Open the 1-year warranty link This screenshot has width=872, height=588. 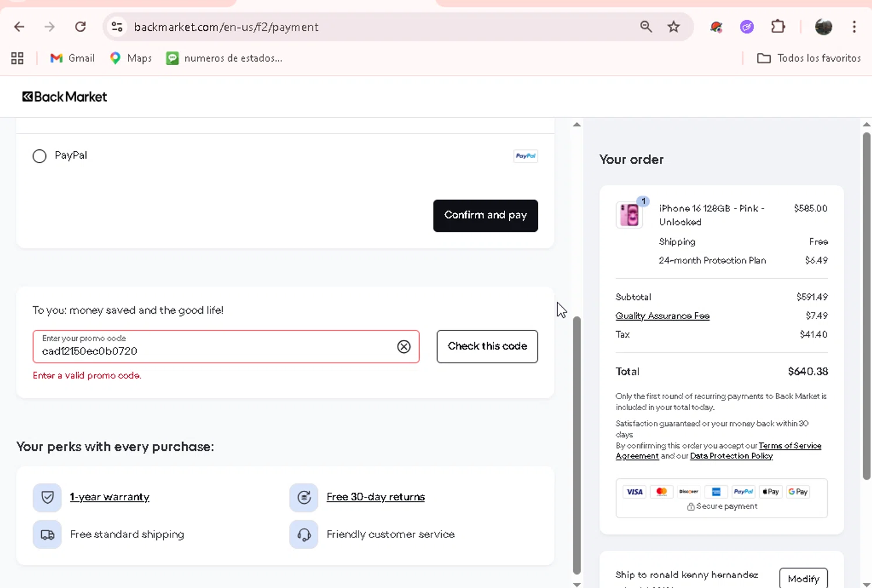pos(109,497)
